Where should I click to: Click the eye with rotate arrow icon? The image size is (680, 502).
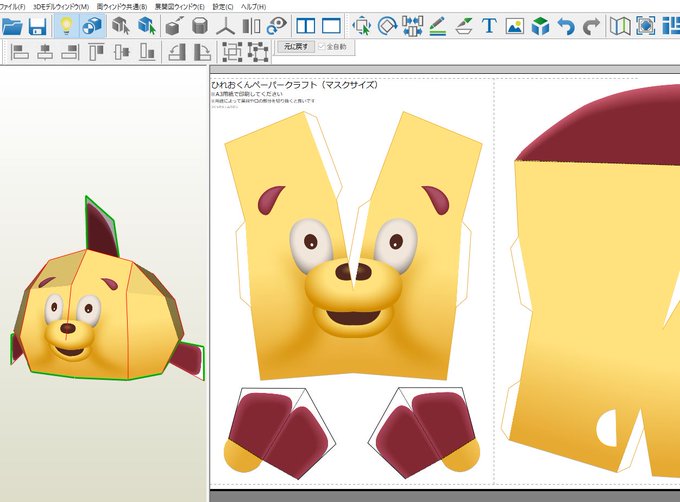(277, 26)
